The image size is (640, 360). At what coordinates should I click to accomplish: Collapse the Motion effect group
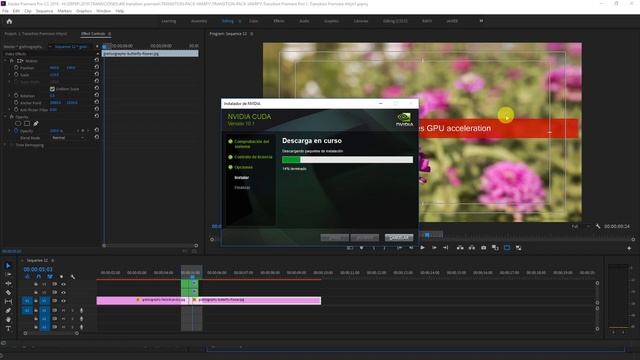pyautogui.click(x=6, y=60)
